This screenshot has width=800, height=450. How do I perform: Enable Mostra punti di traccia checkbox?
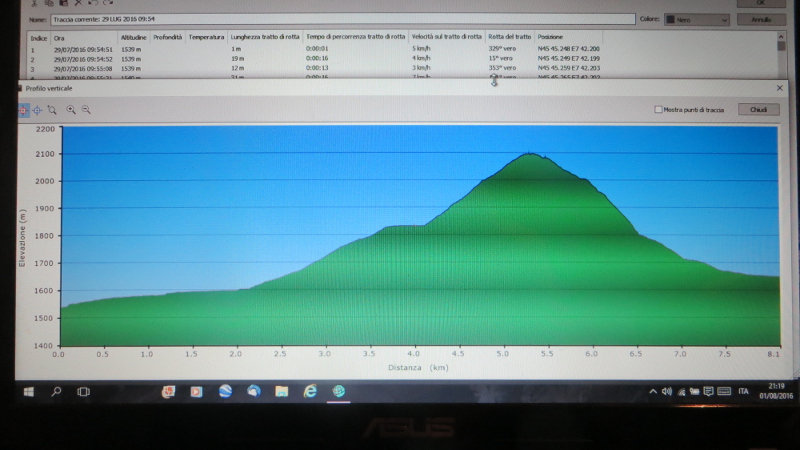click(657, 109)
